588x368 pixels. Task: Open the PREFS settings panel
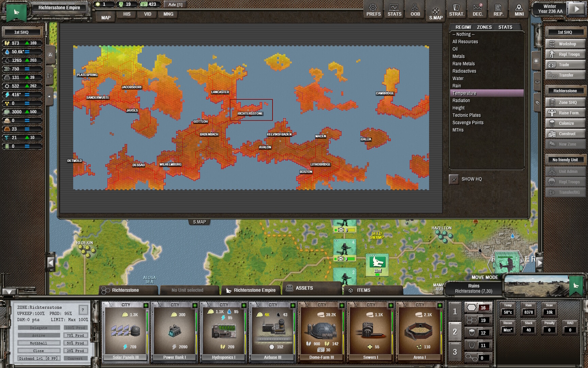(373, 9)
